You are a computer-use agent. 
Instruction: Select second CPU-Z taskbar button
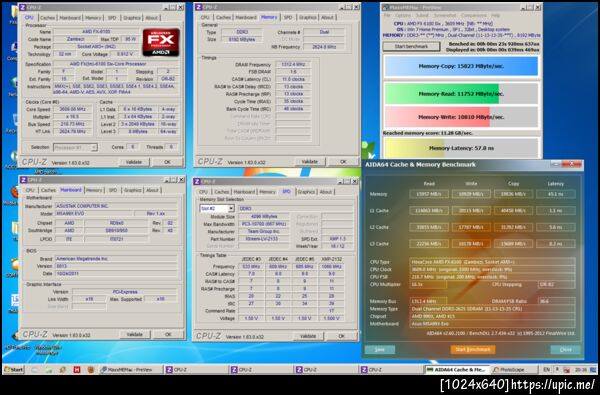tap(261, 370)
